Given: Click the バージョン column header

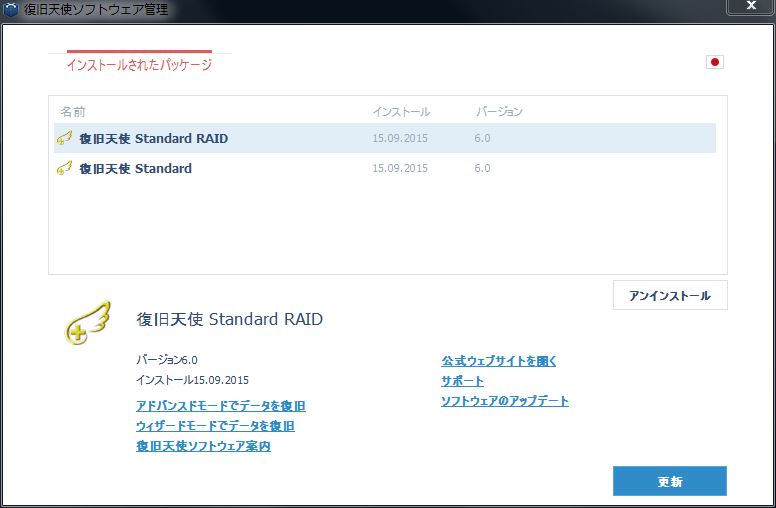Looking at the screenshot, I should (499, 112).
